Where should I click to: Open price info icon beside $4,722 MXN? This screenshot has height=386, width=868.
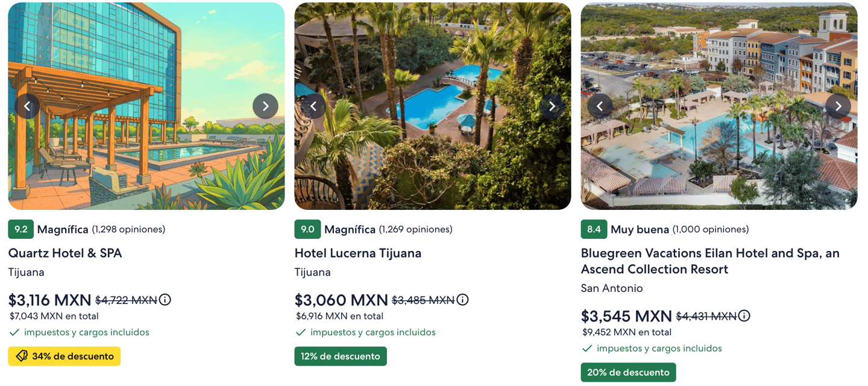point(165,300)
